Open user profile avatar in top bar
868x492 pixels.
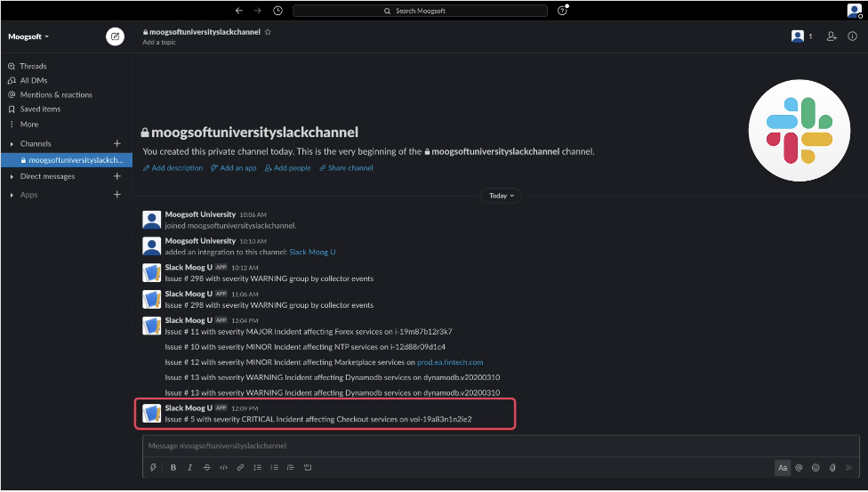pos(854,11)
